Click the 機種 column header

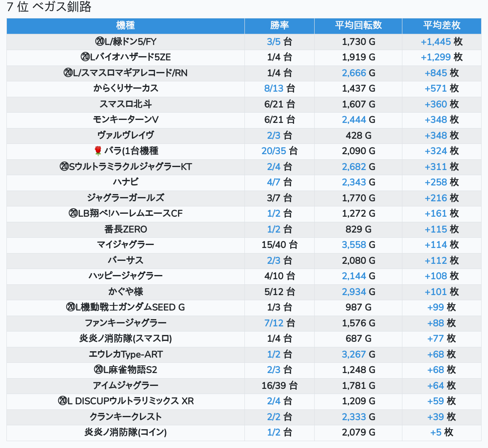[x=125, y=26]
